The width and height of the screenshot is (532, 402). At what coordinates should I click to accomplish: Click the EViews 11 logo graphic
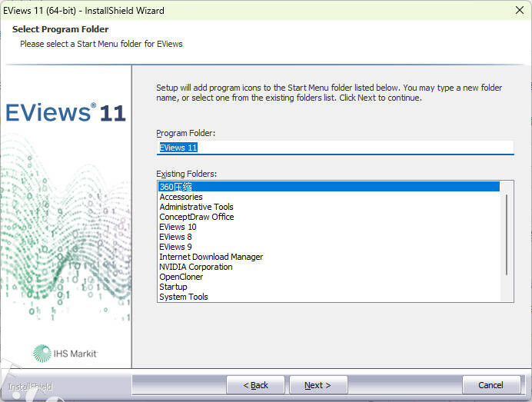(x=65, y=113)
